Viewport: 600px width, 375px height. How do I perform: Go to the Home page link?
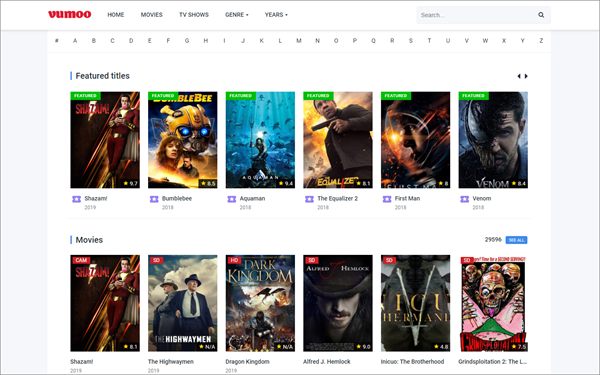click(116, 15)
